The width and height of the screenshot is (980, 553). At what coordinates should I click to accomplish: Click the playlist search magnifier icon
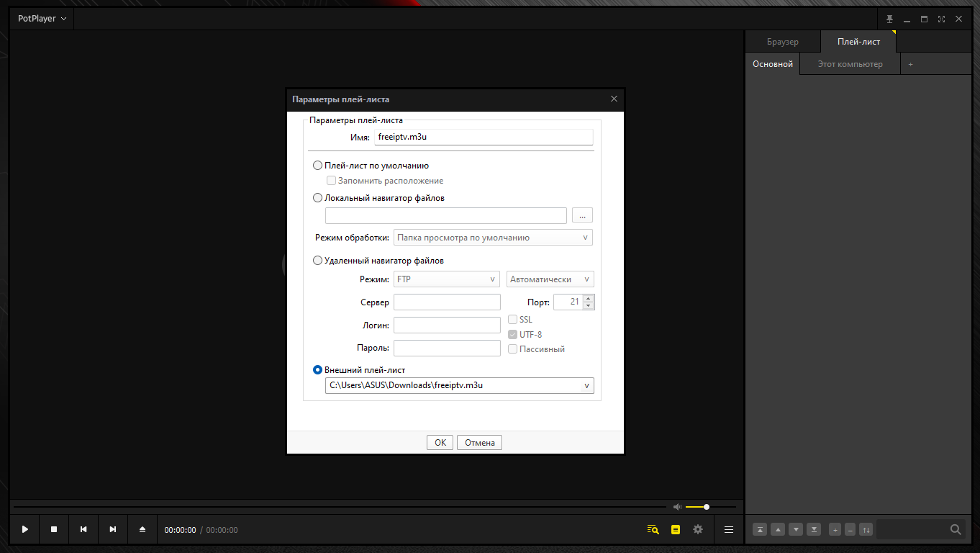(x=956, y=529)
